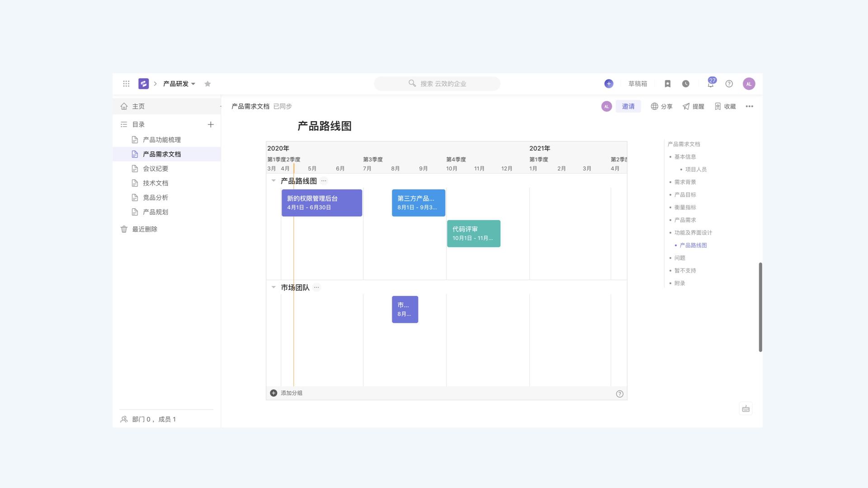Open the recent history clock icon
The image size is (868, 488).
pos(686,84)
